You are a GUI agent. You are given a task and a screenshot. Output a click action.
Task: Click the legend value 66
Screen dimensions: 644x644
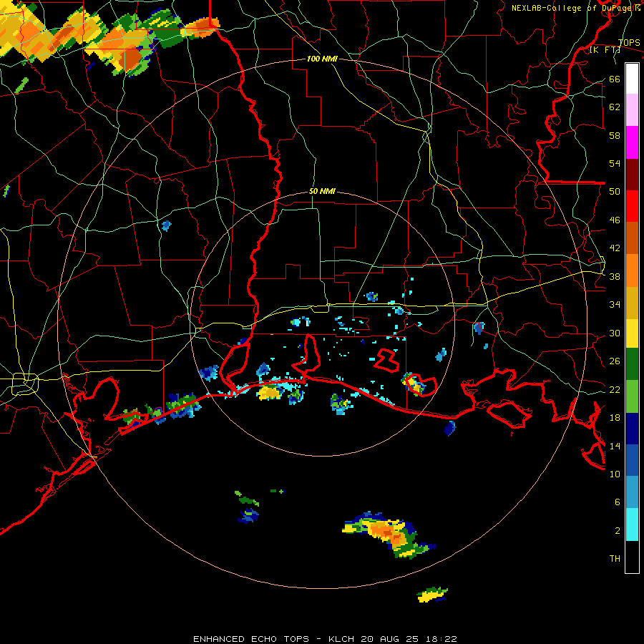click(615, 79)
